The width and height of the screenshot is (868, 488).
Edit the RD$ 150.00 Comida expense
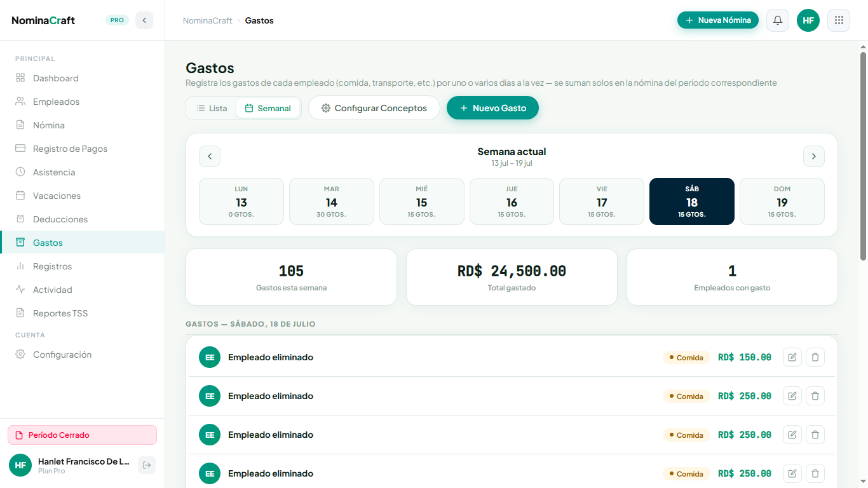tap(792, 357)
